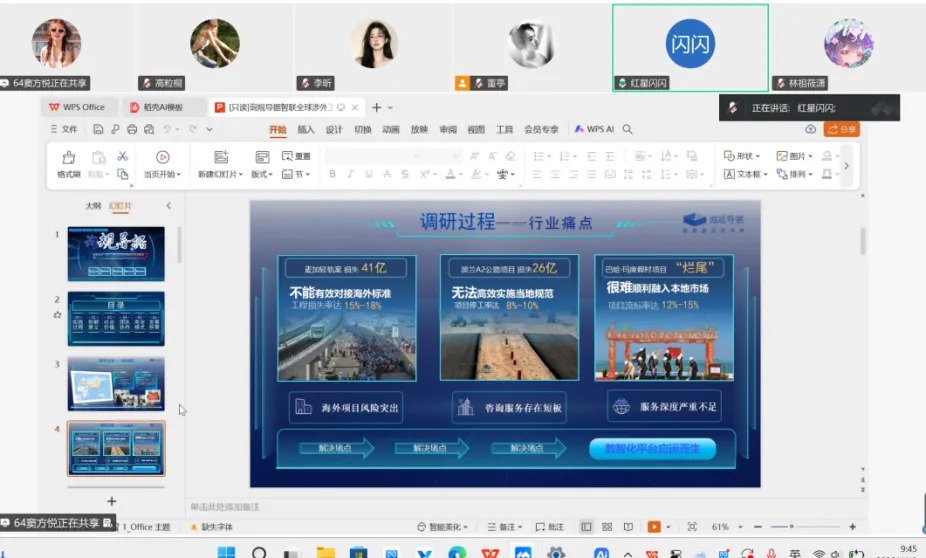Open Microsoft Edge on taskbar
Screen dimensions: 926x558
pyautogui.click(x=457, y=553)
